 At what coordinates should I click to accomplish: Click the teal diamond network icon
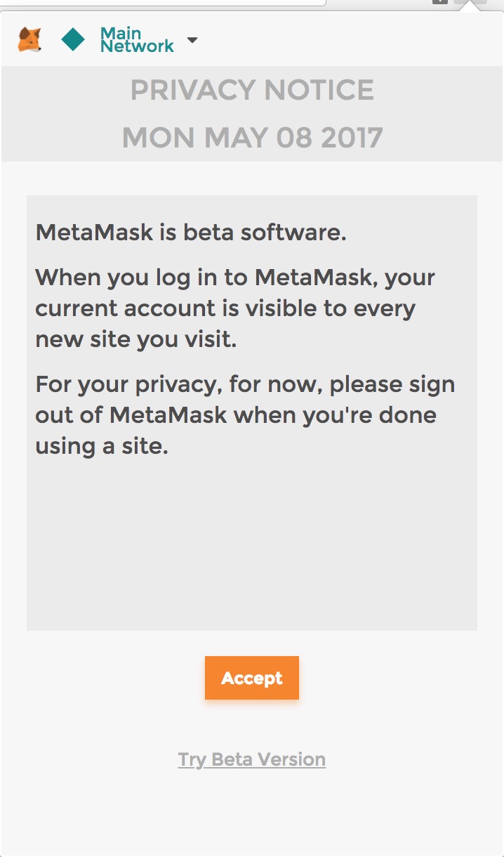coord(73,39)
